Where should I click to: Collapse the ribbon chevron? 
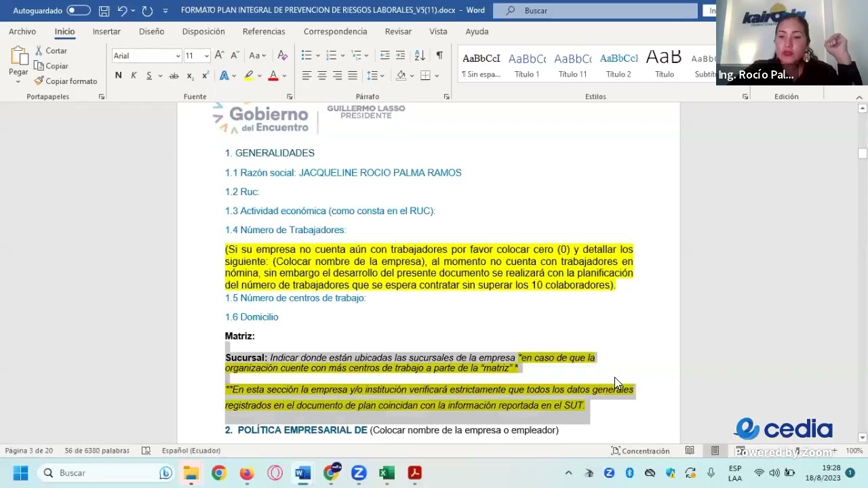point(859,97)
